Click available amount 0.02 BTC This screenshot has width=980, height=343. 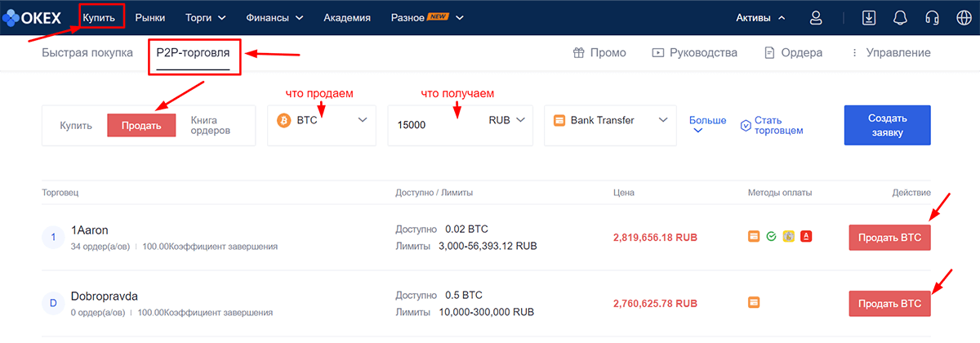click(466, 229)
